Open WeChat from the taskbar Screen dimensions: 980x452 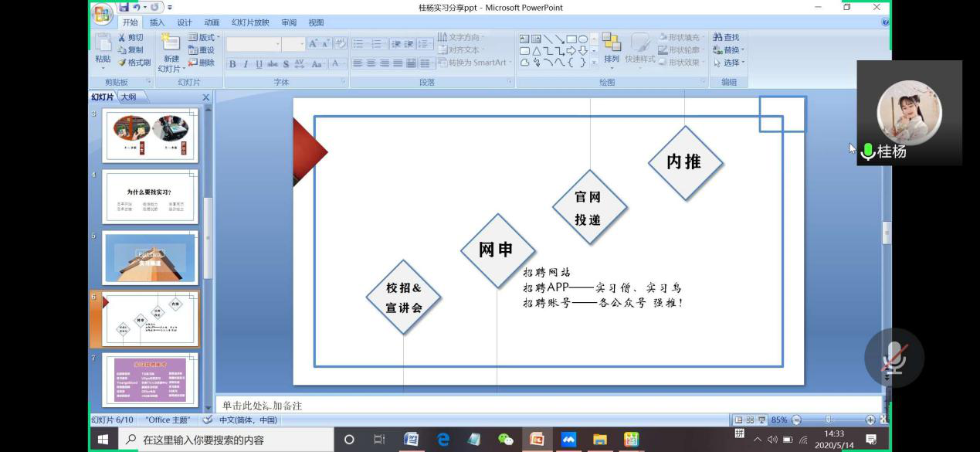pyautogui.click(x=505, y=439)
